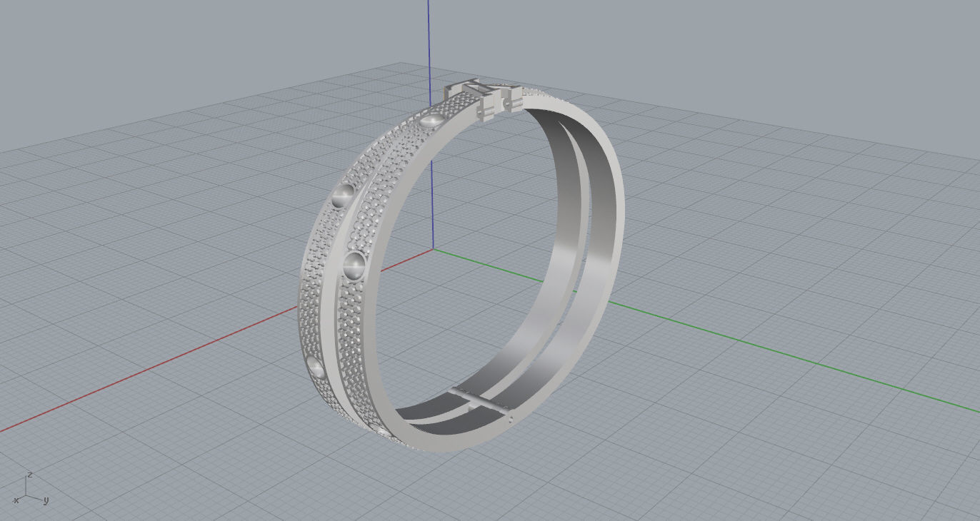Screen dimensions: 980x521
Task: Select the round stud nearest the clasp
Action: 431,121
